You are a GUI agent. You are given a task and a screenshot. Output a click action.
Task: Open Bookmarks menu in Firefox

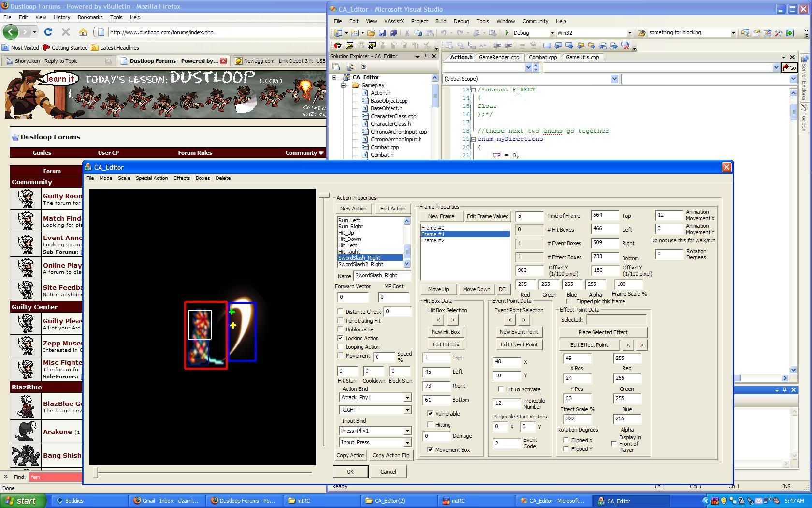coord(90,17)
